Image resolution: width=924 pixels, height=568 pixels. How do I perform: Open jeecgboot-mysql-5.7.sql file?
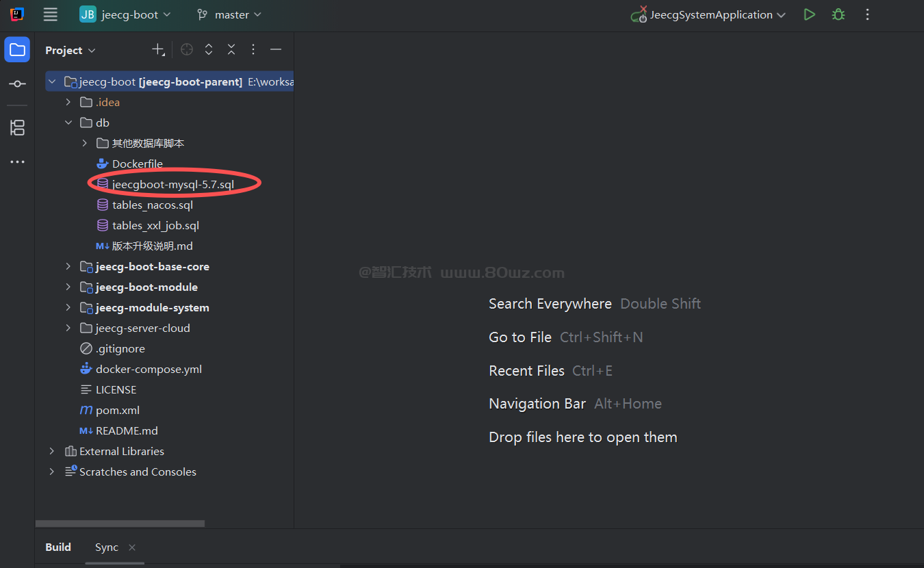(173, 184)
